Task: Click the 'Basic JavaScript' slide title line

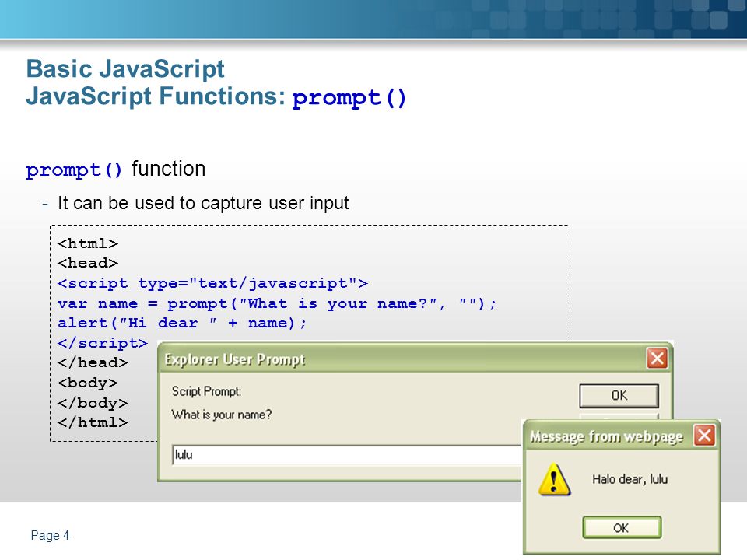Action: (125, 68)
